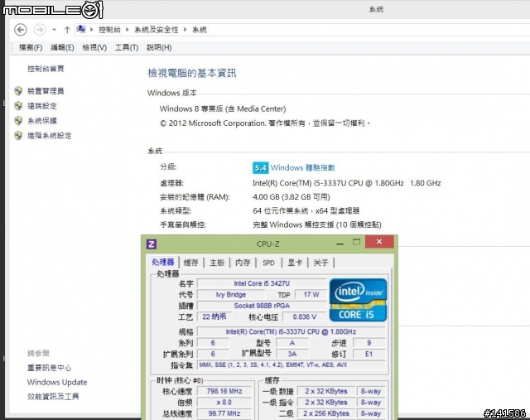Screen dimensions: 530x420
Task: Open the 裝置管理員 link
Action: click(46, 91)
